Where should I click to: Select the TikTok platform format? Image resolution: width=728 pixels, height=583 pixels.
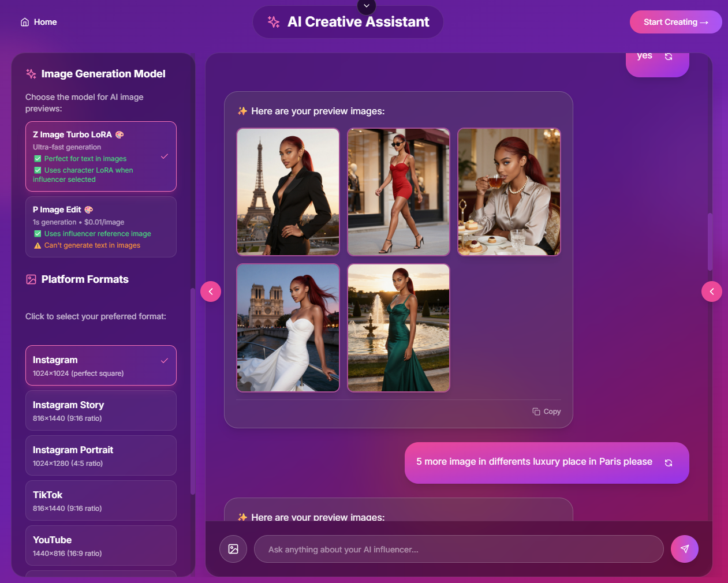pos(100,500)
